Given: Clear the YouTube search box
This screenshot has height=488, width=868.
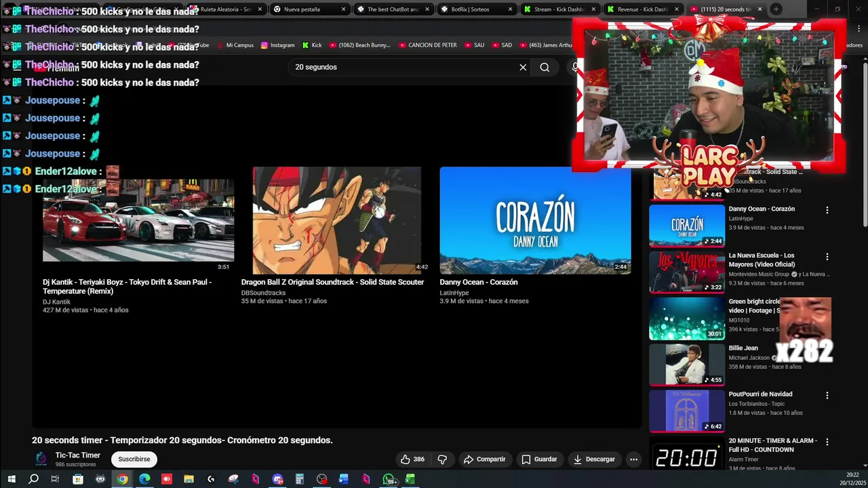Looking at the screenshot, I should pos(523,67).
